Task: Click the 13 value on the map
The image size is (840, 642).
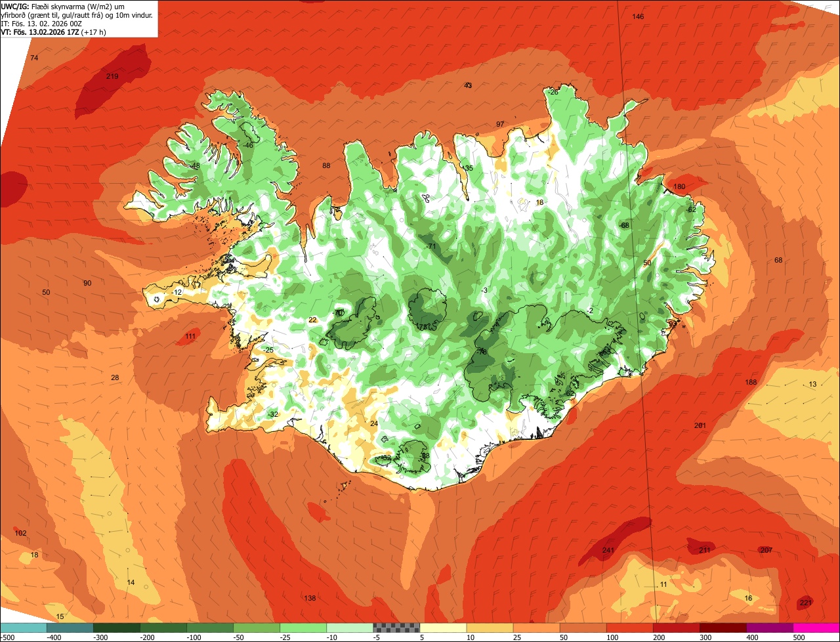Action: click(813, 384)
